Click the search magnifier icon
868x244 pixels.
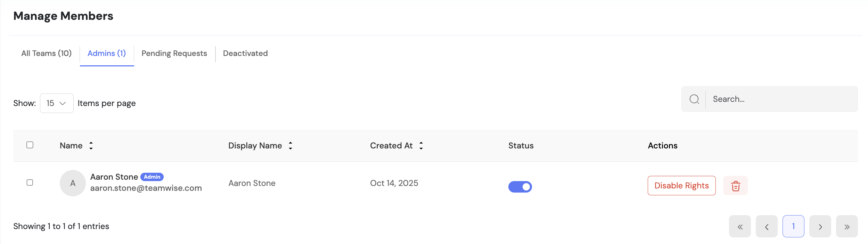[694, 99]
